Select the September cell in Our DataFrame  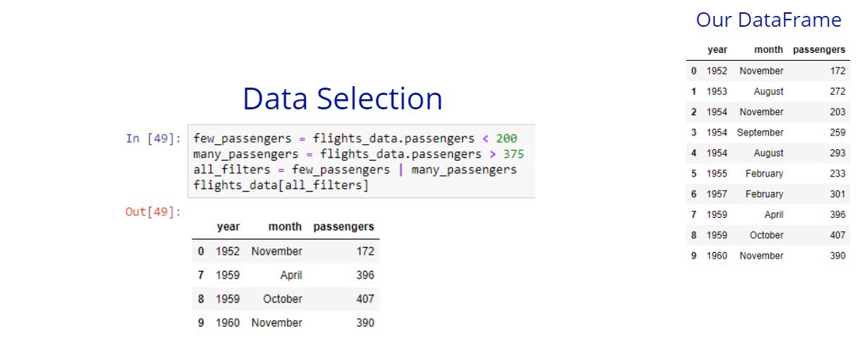pyautogui.click(x=759, y=133)
